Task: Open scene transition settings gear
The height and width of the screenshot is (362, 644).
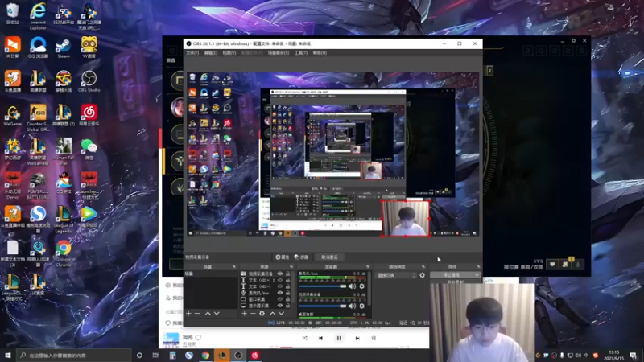Action: click(422, 275)
